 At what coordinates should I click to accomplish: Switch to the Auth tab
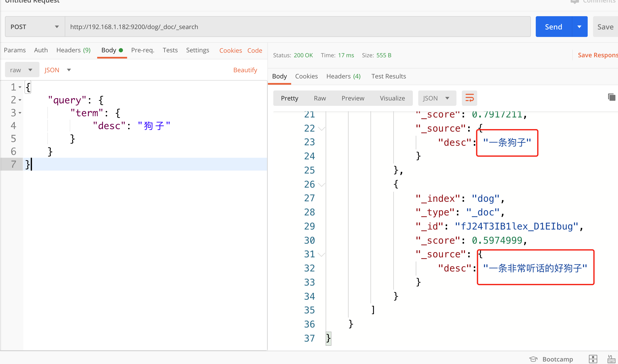click(x=41, y=50)
